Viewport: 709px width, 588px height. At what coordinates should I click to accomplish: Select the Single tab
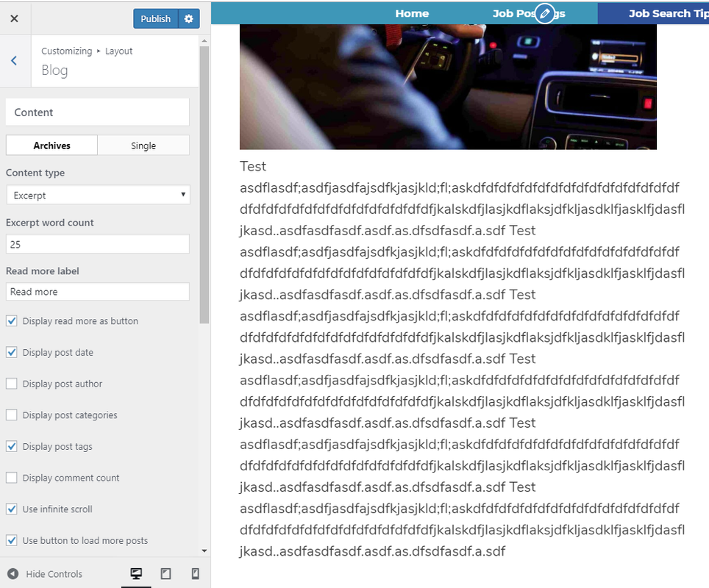[143, 146]
